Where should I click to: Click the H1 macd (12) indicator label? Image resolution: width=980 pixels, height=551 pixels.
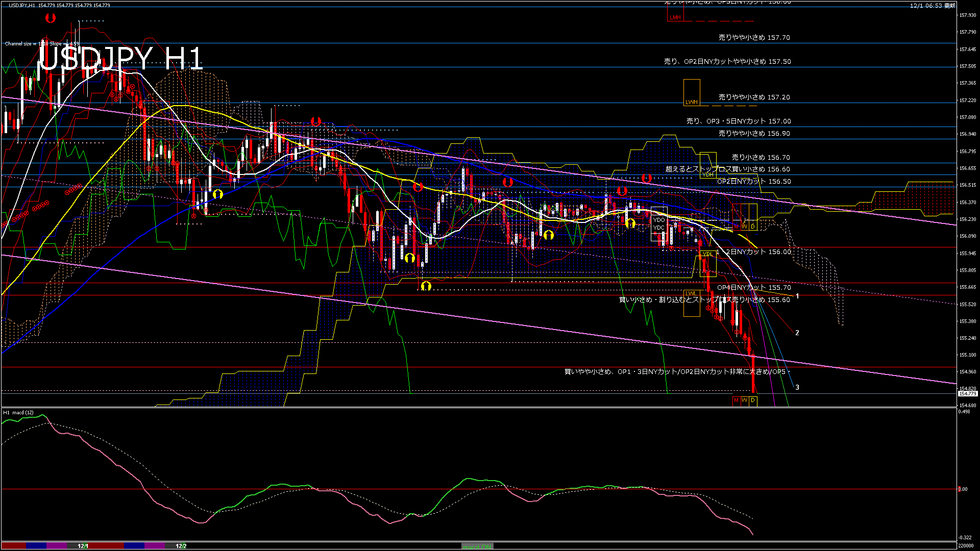point(19,412)
